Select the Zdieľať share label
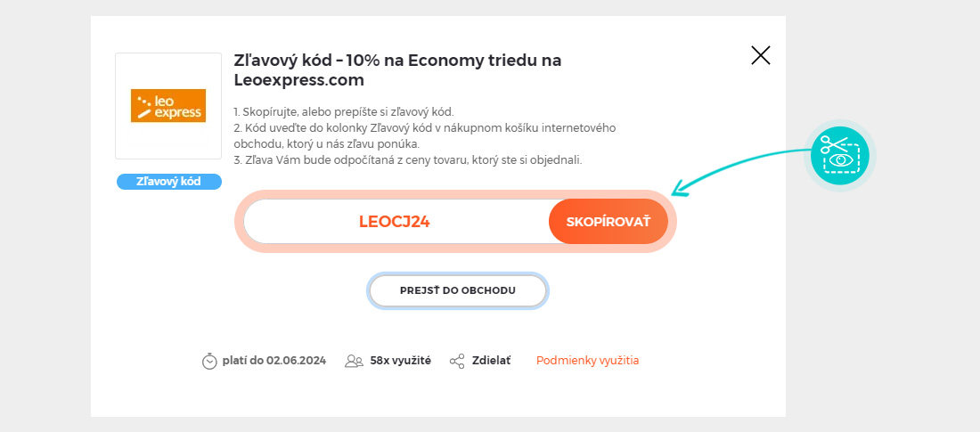 491,361
